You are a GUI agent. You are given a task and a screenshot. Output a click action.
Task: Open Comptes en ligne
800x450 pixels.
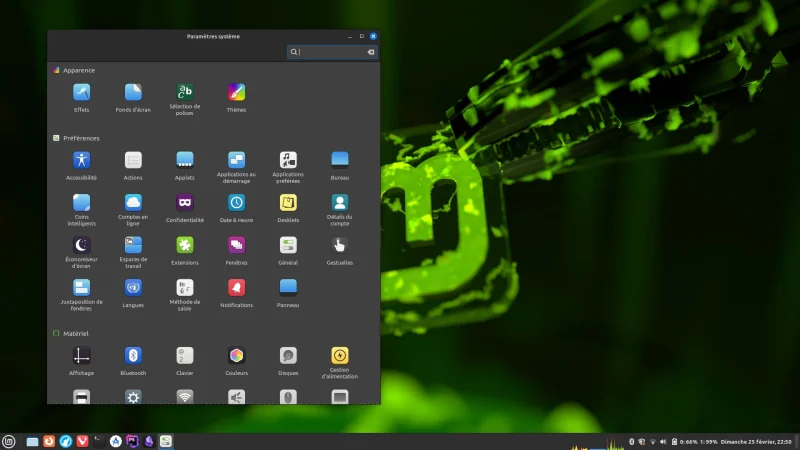[x=133, y=210]
